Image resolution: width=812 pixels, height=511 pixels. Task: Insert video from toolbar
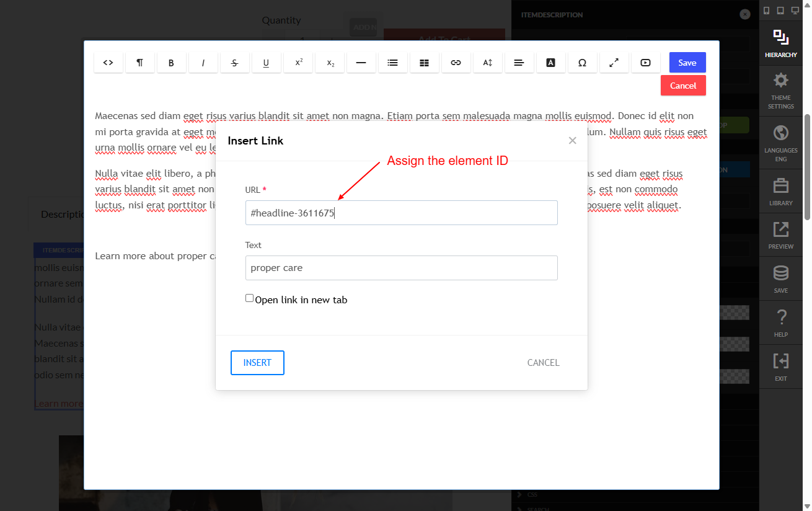tap(646, 63)
